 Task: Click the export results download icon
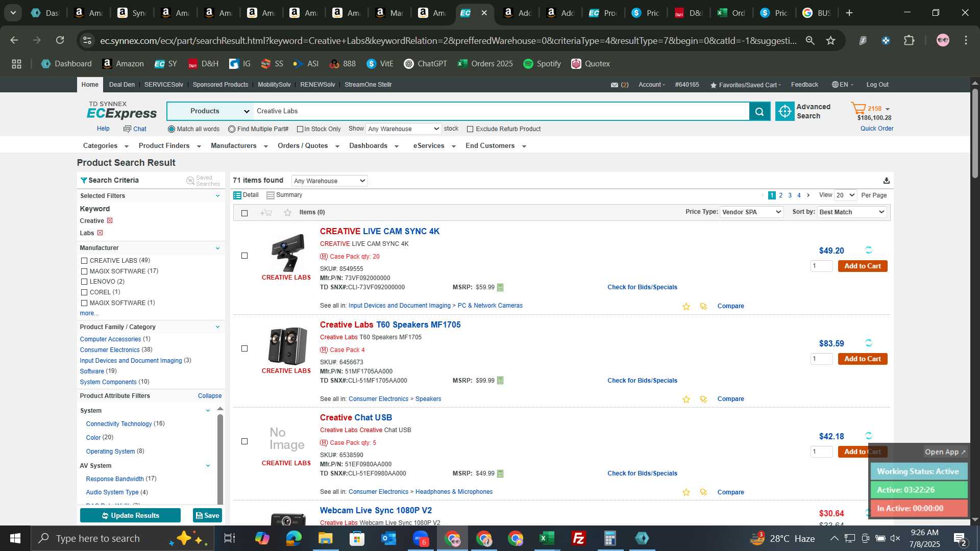click(887, 181)
